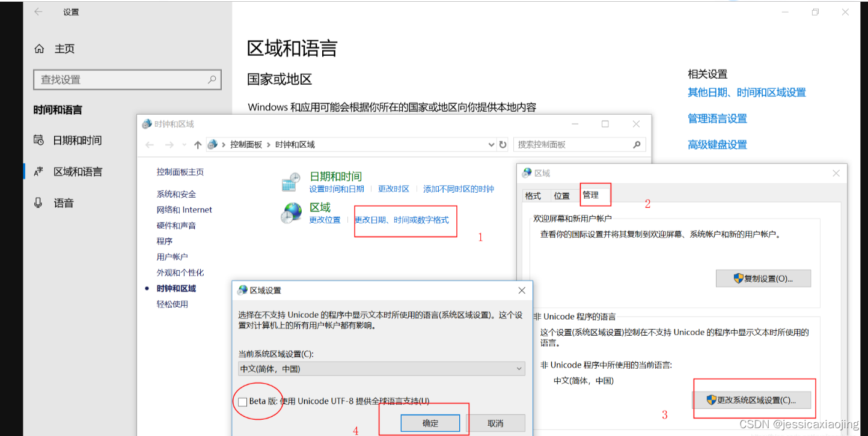Click the globe icon in 区域设置 dialog title
This screenshot has width=868, height=436.
pos(243,290)
